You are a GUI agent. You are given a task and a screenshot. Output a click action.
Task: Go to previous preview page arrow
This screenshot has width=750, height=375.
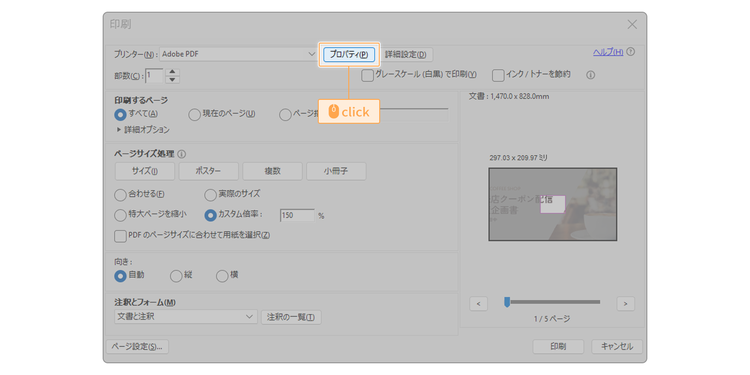point(479,303)
